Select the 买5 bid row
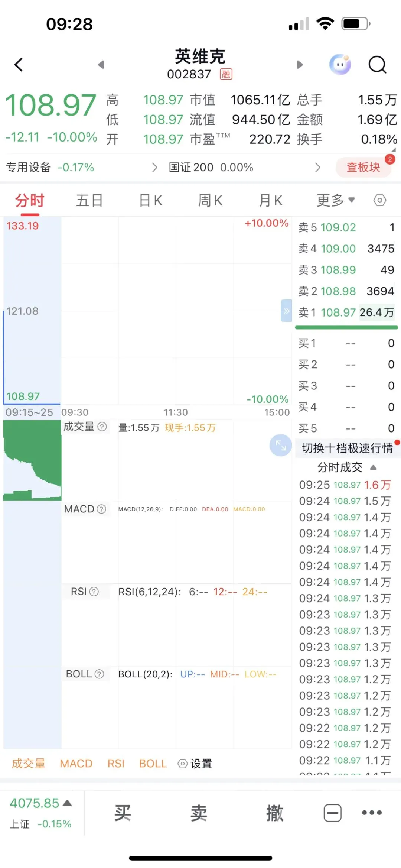The width and height of the screenshot is (401, 868). click(346, 428)
